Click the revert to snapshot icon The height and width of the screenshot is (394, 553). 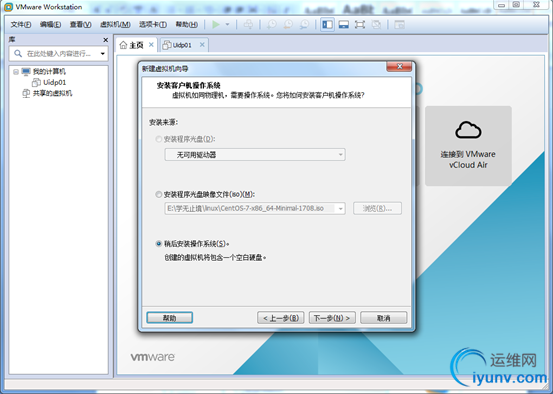click(288, 24)
